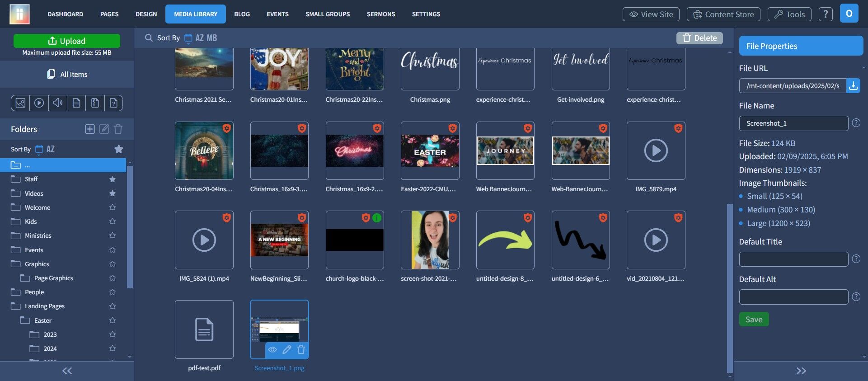Filter media by document files
Image resolution: width=868 pixels, height=381 pixels.
click(76, 103)
